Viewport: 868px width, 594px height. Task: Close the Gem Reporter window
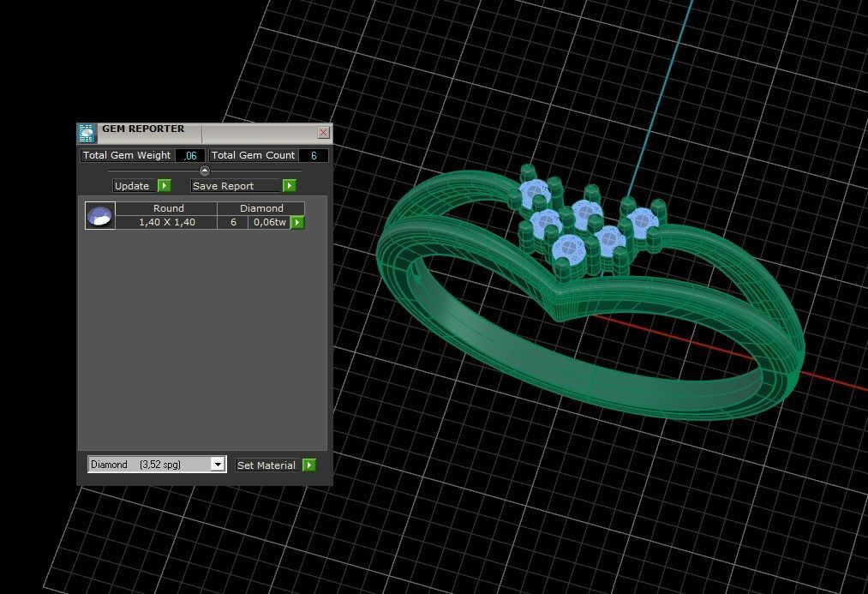pos(323,132)
